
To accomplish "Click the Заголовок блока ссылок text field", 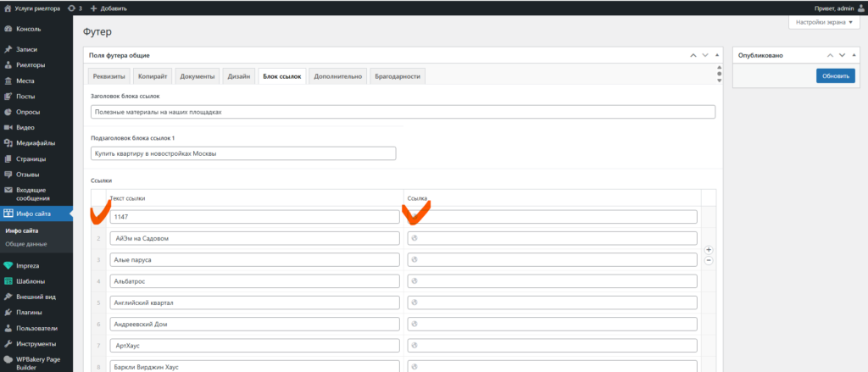I will (403, 112).
